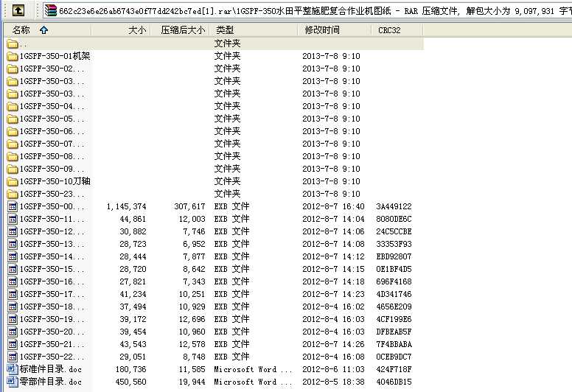Select the parent ".." folder icon
This screenshot has width=572, height=392.
[x=13, y=43]
